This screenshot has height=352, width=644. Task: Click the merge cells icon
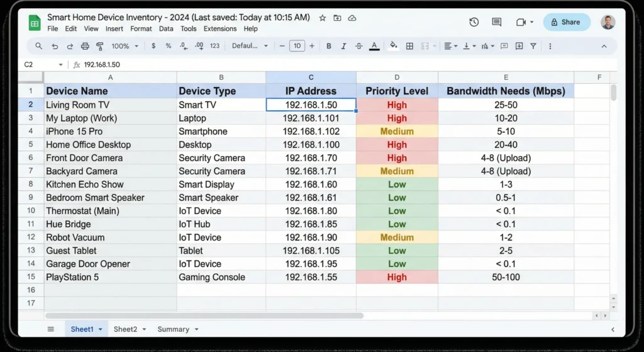pos(425,46)
